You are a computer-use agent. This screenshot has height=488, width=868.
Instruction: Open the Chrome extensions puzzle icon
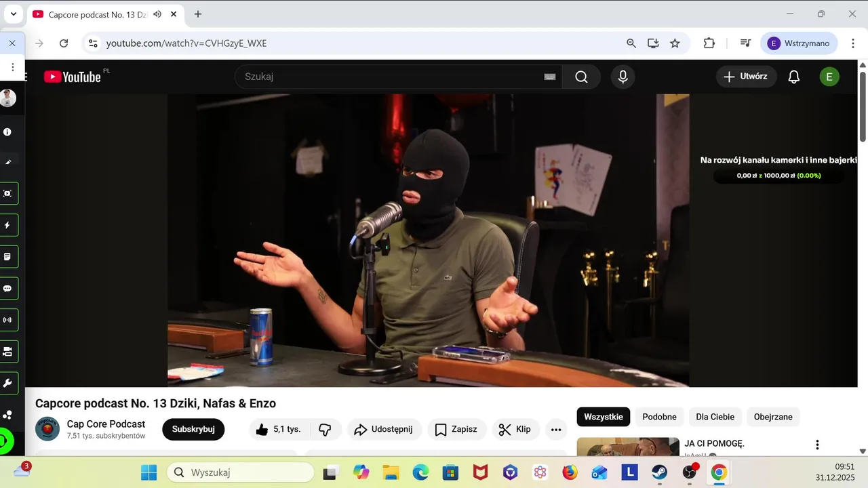click(709, 43)
